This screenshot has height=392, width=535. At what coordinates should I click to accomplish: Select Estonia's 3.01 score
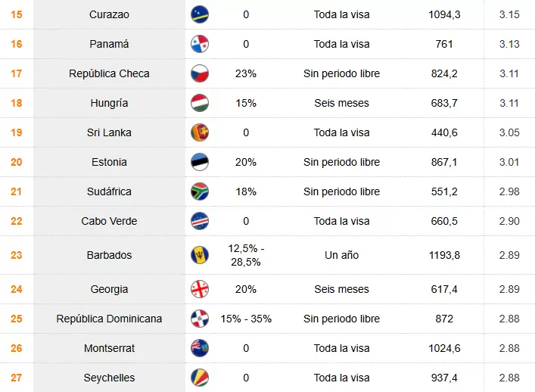pos(509,162)
